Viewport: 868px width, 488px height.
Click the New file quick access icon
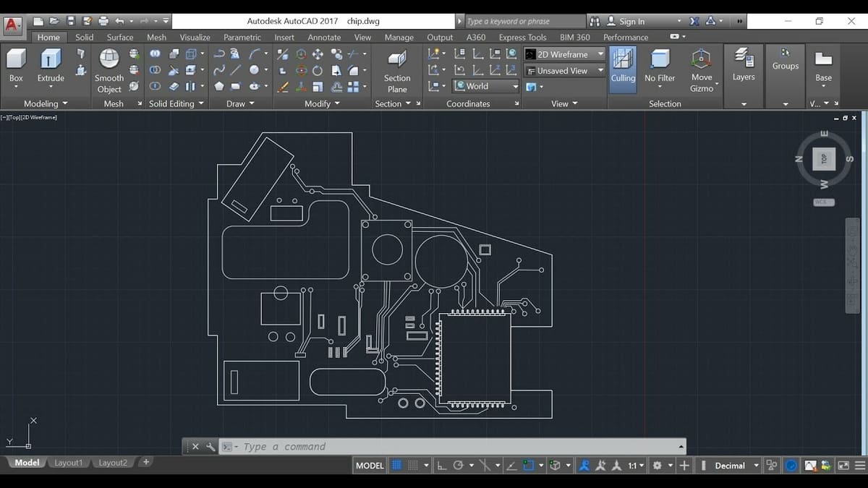(38, 21)
